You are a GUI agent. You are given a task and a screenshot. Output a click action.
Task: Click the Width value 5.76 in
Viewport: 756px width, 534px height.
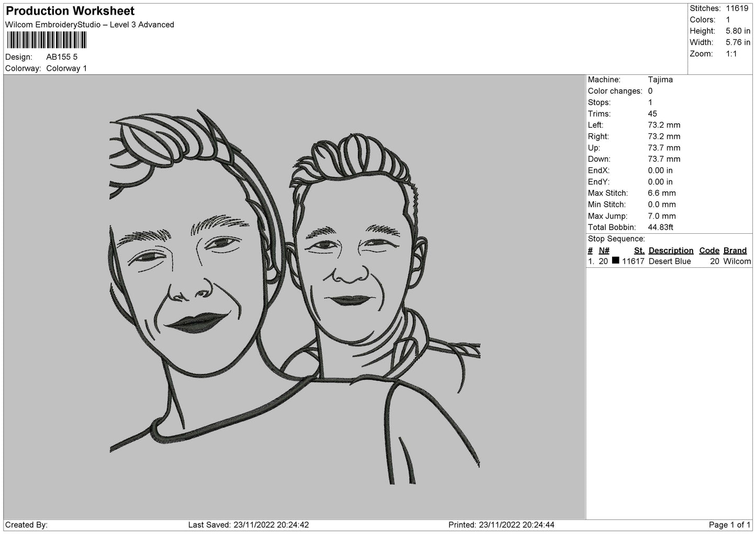pos(738,42)
